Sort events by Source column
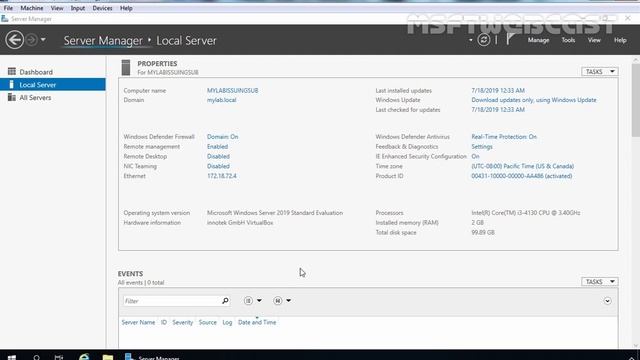The image size is (640, 360). [x=208, y=322]
